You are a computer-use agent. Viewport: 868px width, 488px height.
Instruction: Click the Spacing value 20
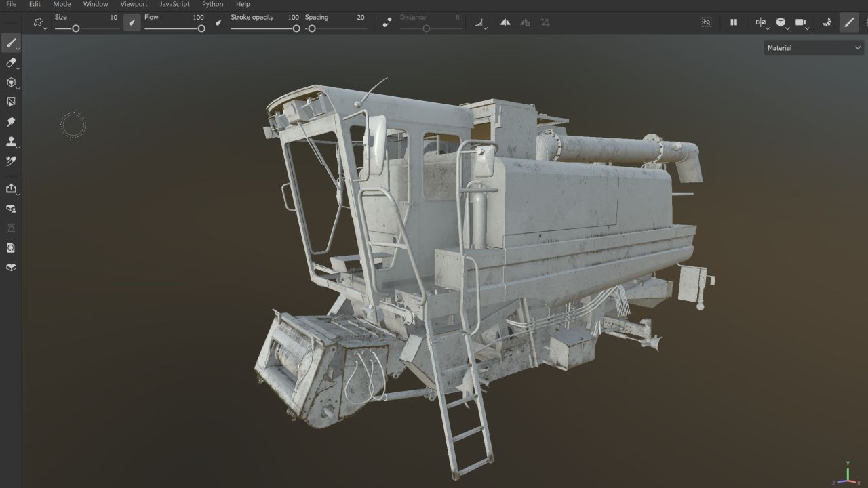click(x=361, y=18)
